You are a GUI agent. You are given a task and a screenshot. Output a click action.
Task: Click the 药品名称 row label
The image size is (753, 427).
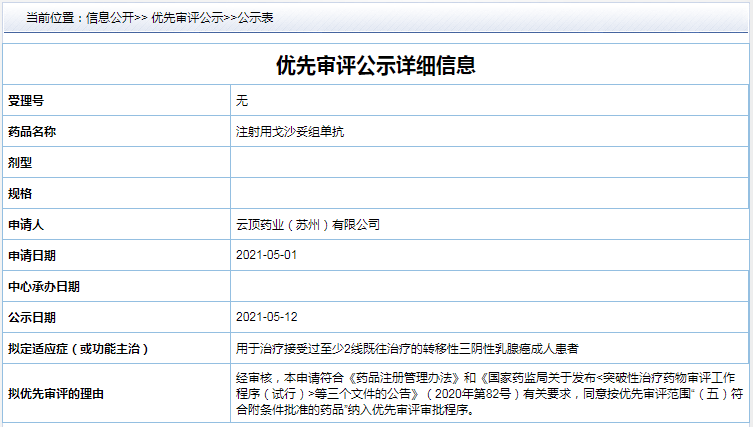[x=32, y=132]
